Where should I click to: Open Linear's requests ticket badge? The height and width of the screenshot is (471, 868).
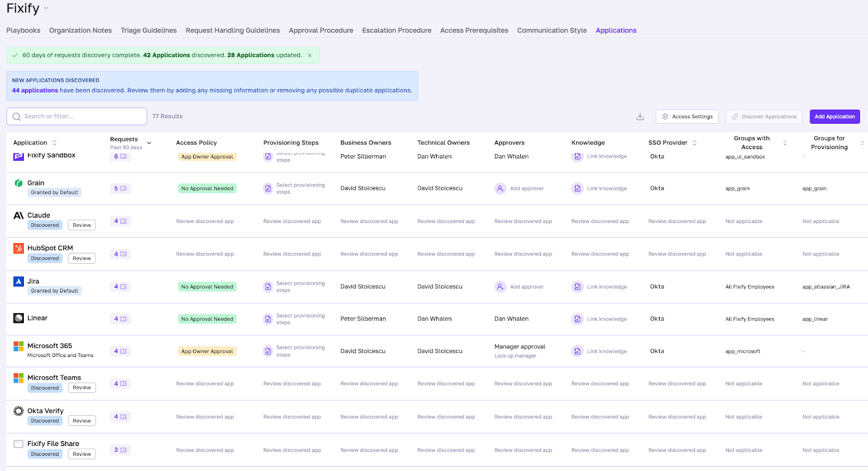pos(120,319)
